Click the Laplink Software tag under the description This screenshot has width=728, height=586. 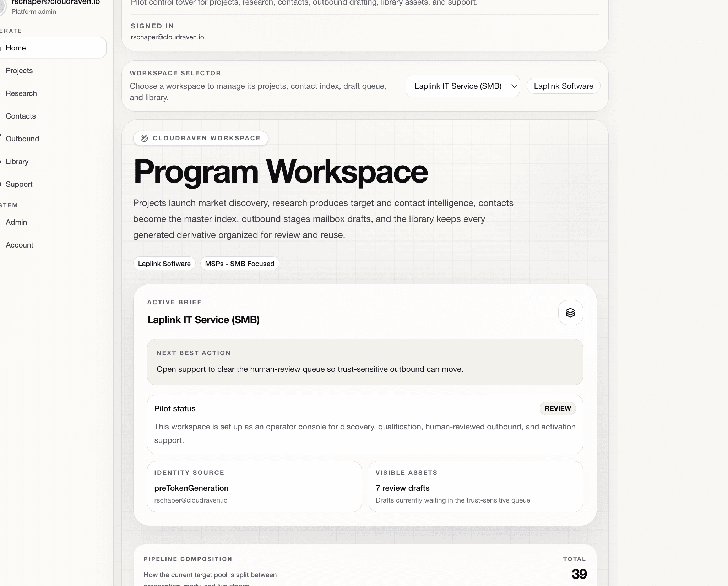point(164,263)
